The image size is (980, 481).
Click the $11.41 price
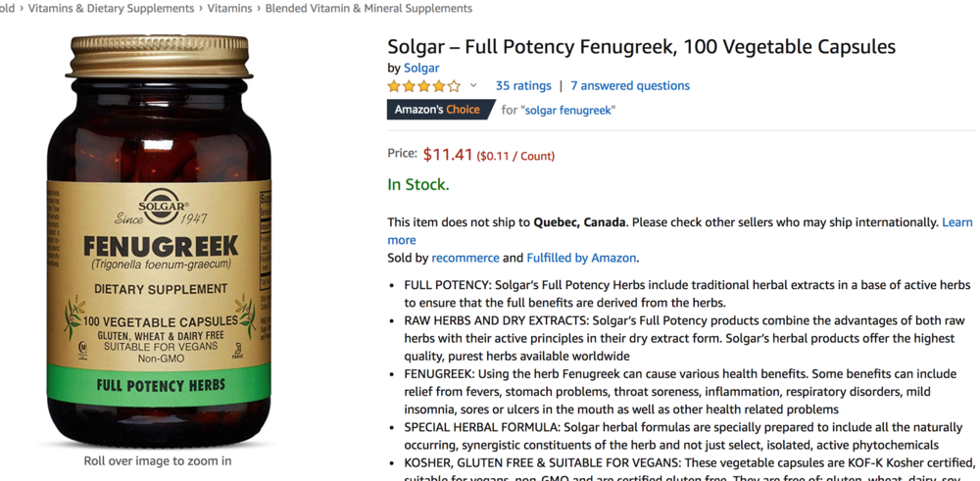(x=448, y=155)
